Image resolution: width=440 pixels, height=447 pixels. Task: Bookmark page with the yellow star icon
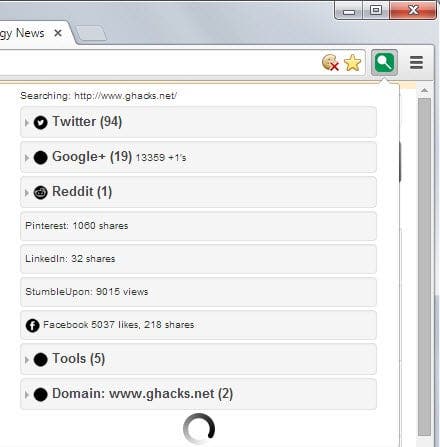(x=352, y=63)
